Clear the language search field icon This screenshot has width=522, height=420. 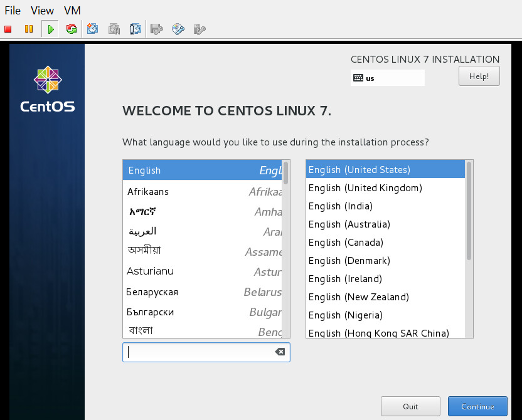(280, 352)
